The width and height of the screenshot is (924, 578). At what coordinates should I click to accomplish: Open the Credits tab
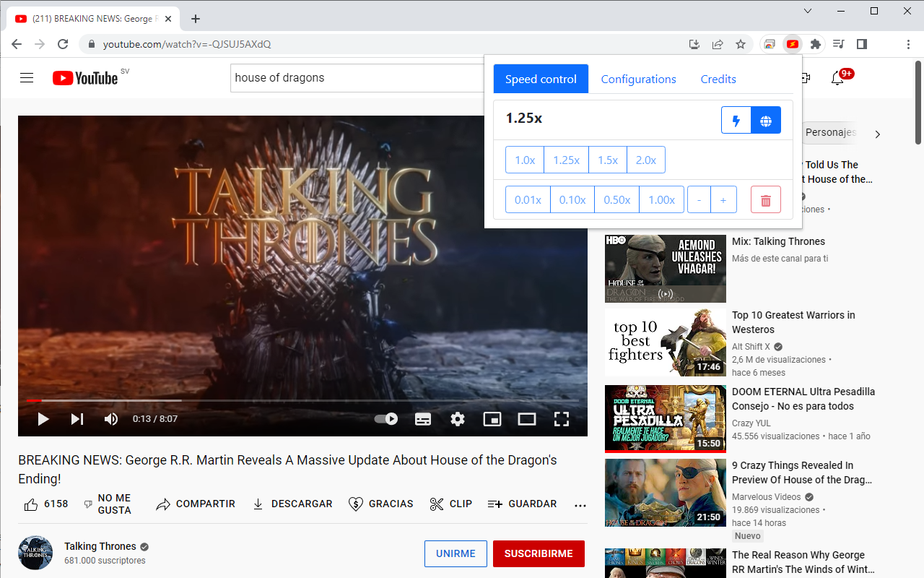(718, 79)
